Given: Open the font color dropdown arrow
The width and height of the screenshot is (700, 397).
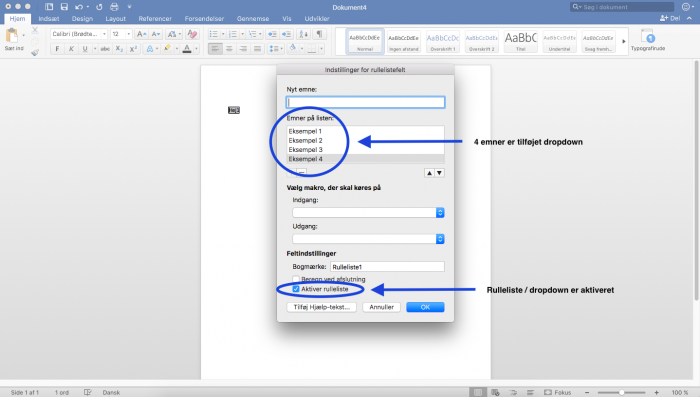Looking at the screenshot, I should click(196, 49).
